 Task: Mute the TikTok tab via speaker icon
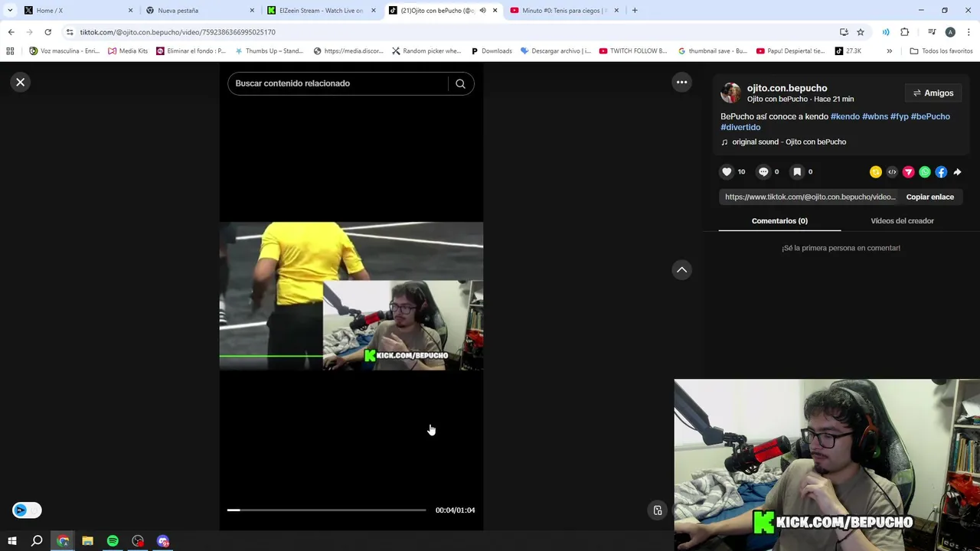tap(482, 11)
